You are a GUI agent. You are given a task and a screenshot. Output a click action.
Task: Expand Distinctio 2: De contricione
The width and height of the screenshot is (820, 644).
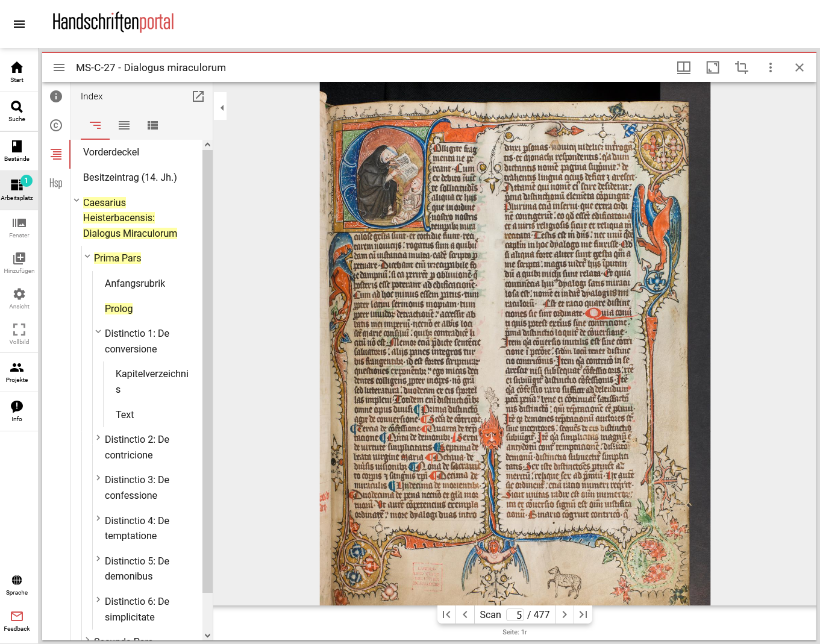click(98, 437)
